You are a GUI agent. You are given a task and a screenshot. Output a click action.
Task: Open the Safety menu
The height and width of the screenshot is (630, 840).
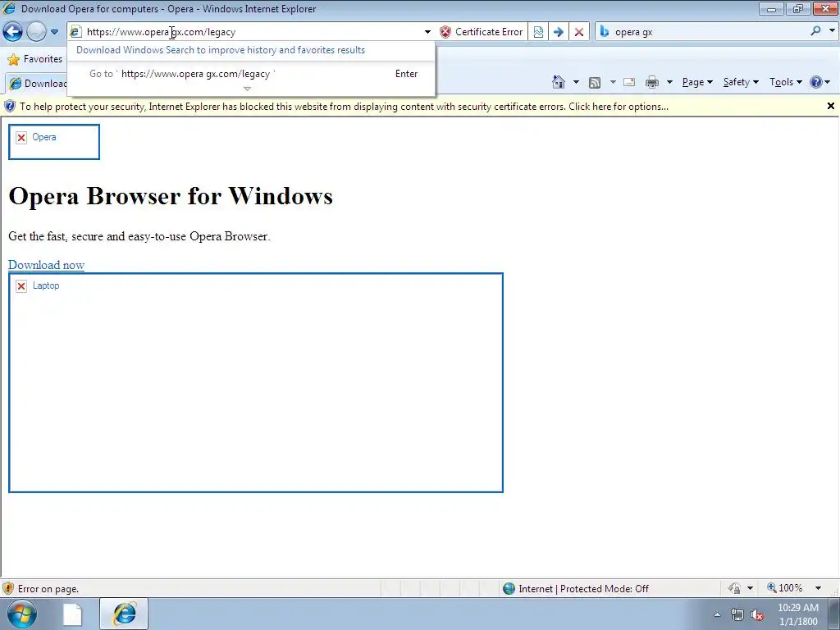(x=741, y=82)
